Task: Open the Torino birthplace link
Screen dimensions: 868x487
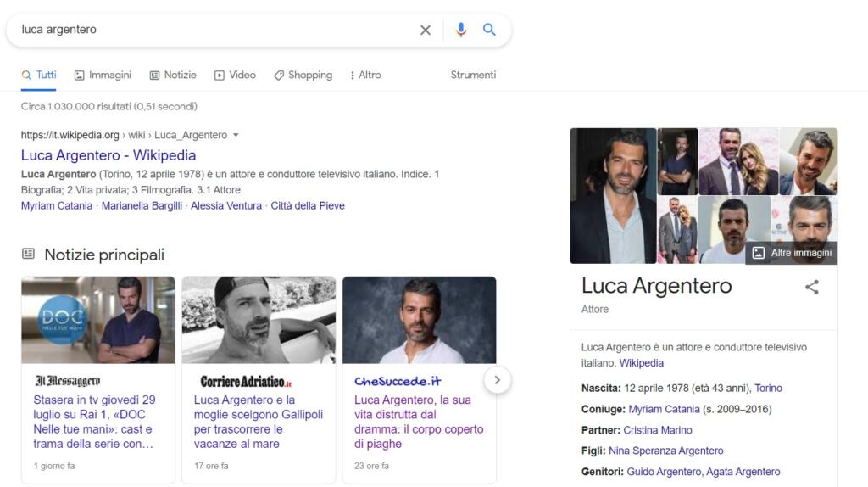Action: click(x=768, y=388)
